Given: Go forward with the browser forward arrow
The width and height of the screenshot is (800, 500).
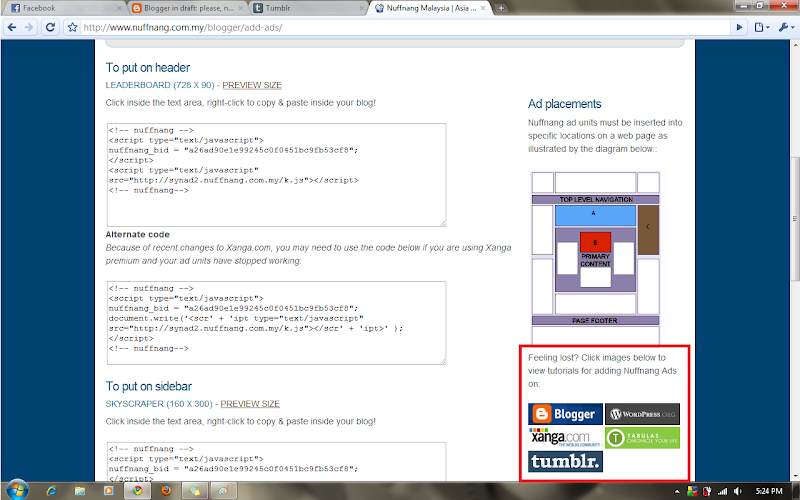Looking at the screenshot, I should tap(29, 28).
